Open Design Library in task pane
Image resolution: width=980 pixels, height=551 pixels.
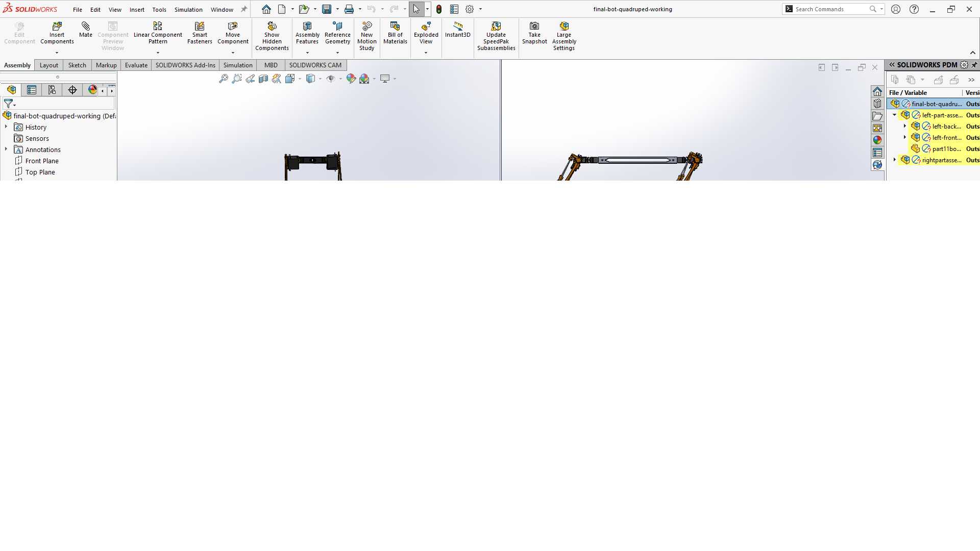coord(877,104)
